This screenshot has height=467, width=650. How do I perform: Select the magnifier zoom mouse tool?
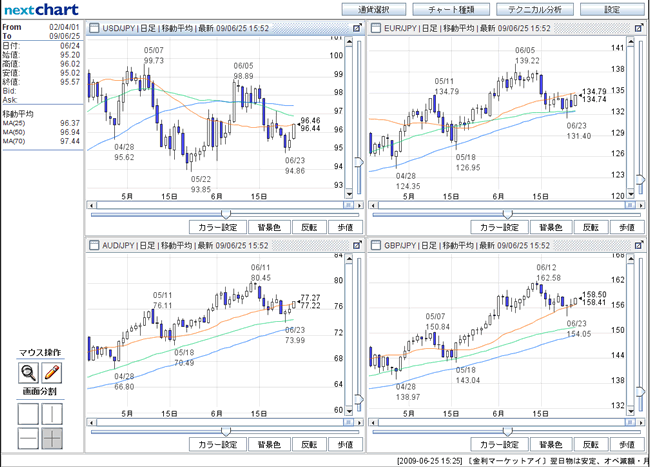coord(28,373)
